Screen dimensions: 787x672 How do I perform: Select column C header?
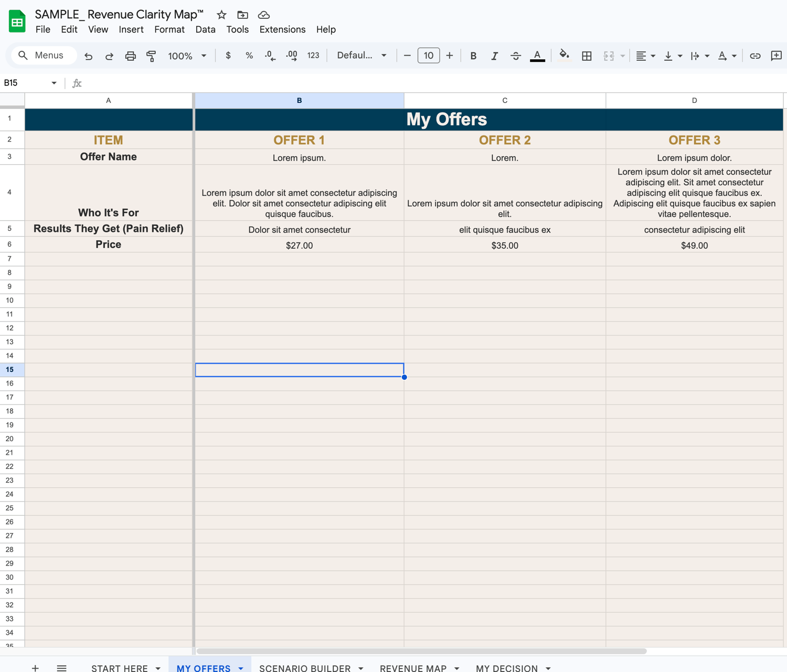[505, 100]
